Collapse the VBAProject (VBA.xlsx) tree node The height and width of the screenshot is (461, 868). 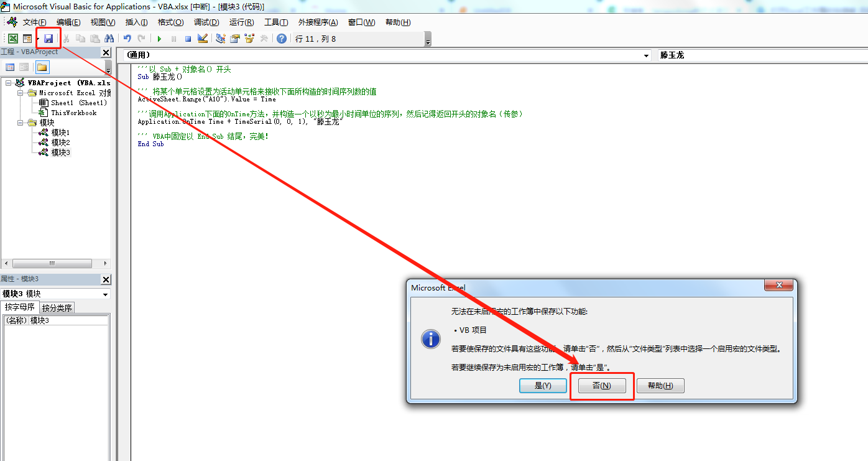[8, 83]
